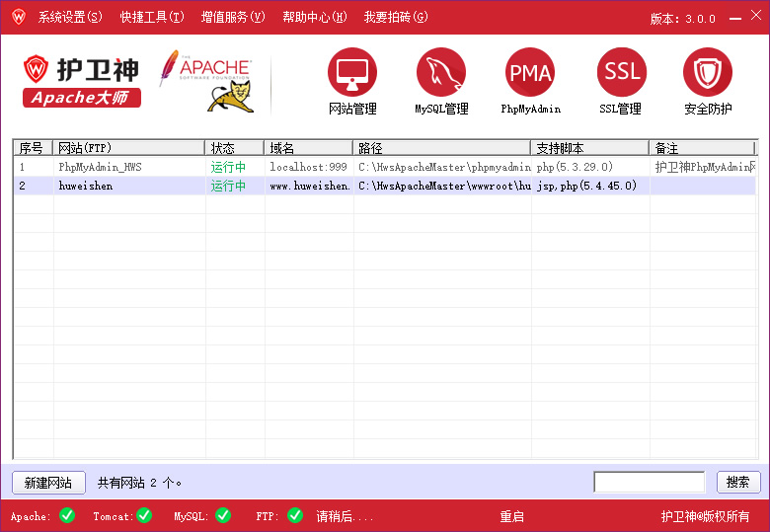The height and width of the screenshot is (532, 770).
Task: Click the FTP: label in status bar
Action: point(268,516)
